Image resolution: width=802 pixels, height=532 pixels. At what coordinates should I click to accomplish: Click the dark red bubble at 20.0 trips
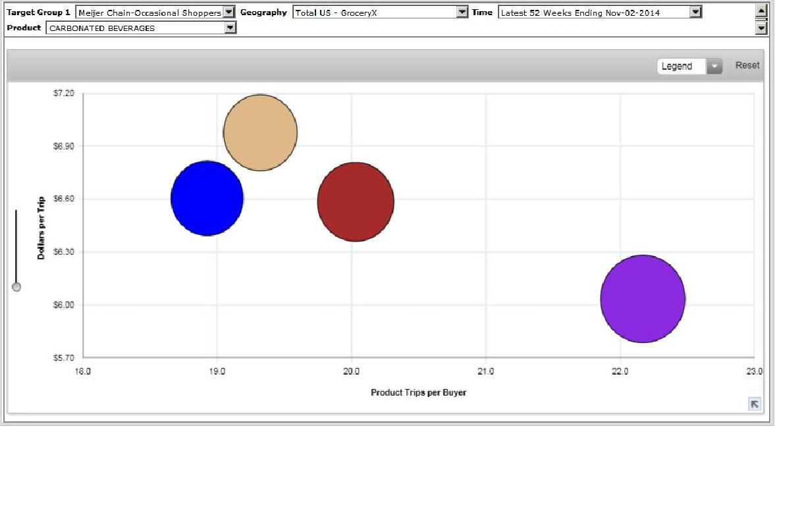pyautogui.click(x=356, y=201)
